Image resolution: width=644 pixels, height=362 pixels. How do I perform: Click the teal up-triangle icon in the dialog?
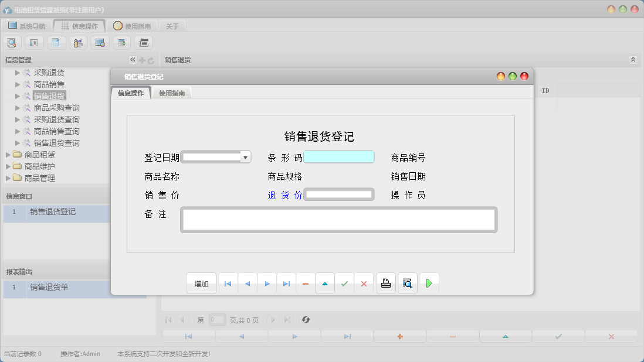tap(325, 284)
